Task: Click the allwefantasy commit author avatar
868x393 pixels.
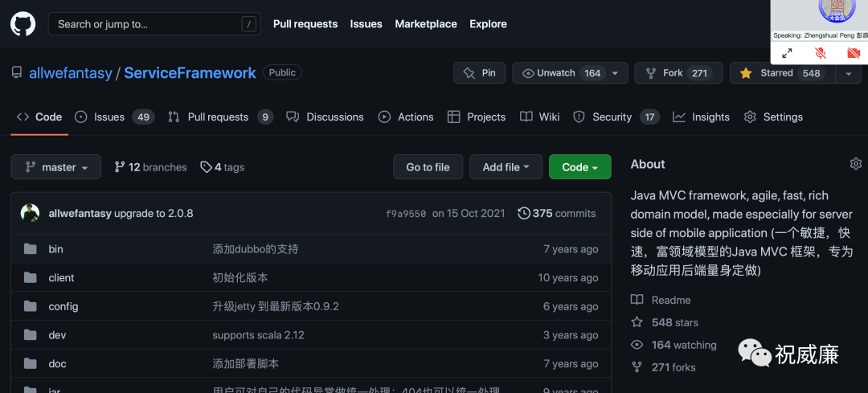Action: pos(30,213)
